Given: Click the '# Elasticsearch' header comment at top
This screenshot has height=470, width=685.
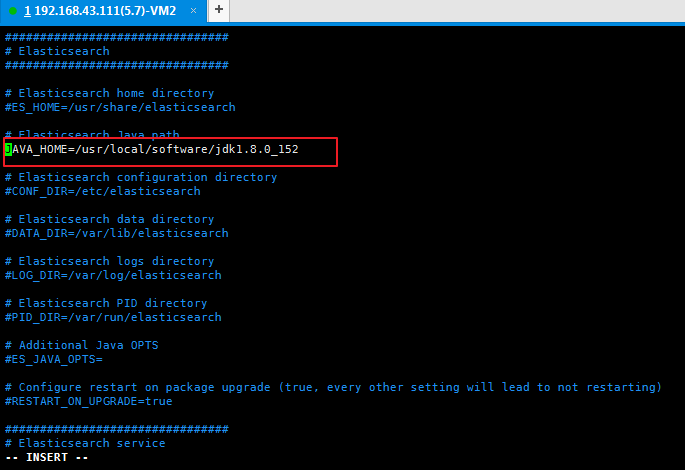Looking at the screenshot, I should pyautogui.click(x=57, y=52).
